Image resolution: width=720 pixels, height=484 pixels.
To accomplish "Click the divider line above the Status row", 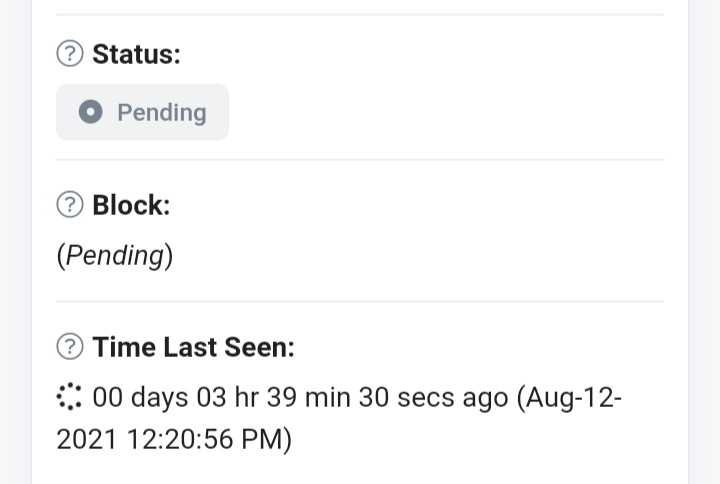I will [x=360, y=15].
